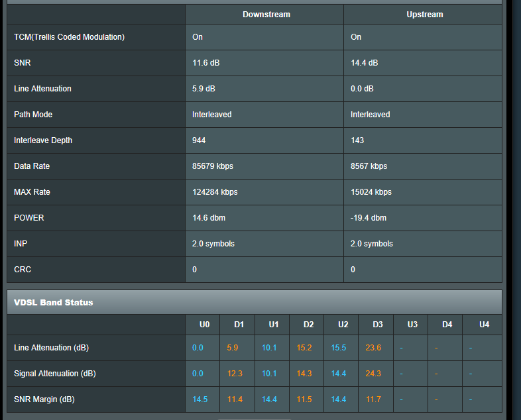
Task: Click the VDSL Band Status section header
Action: tap(54, 303)
